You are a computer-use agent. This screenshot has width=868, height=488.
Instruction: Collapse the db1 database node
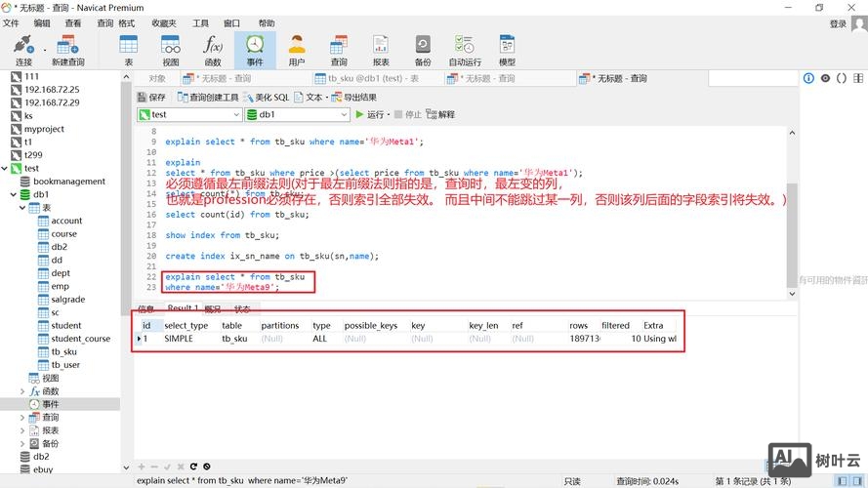pos(14,195)
